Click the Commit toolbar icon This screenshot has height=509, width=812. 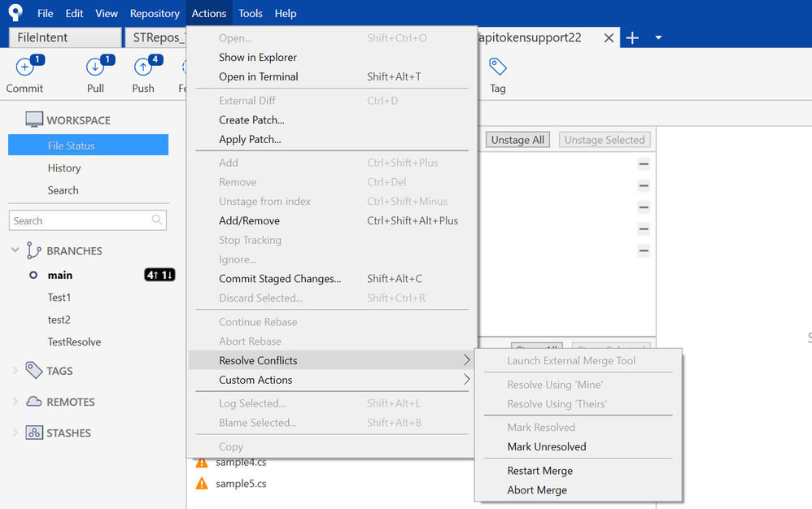pyautogui.click(x=24, y=67)
